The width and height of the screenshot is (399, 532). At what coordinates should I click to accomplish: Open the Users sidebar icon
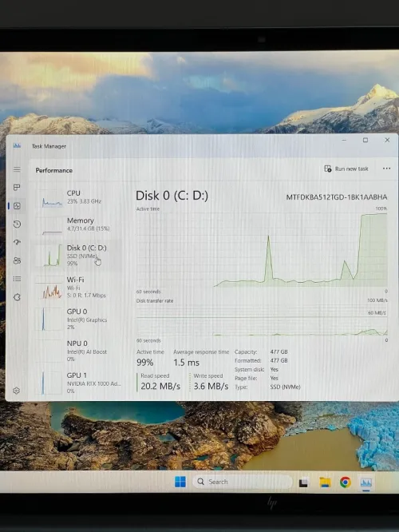17,260
